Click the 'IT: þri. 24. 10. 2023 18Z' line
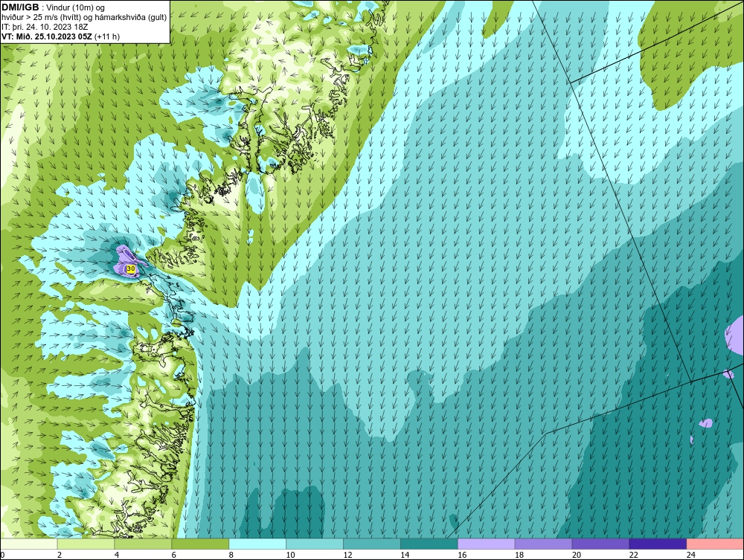 [x=45, y=27]
